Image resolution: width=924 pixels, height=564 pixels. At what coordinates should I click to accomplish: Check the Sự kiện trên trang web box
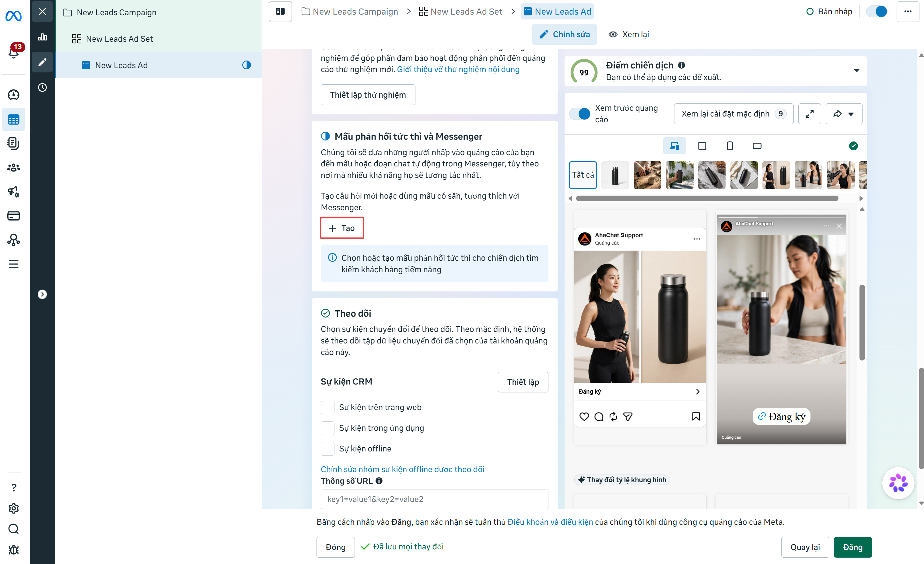point(327,407)
